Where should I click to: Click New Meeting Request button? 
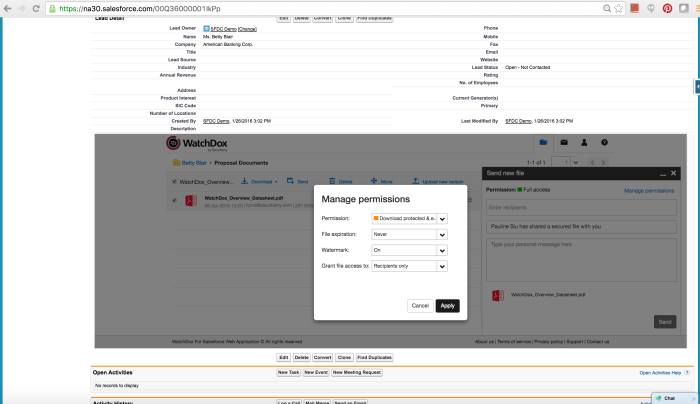click(357, 372)
